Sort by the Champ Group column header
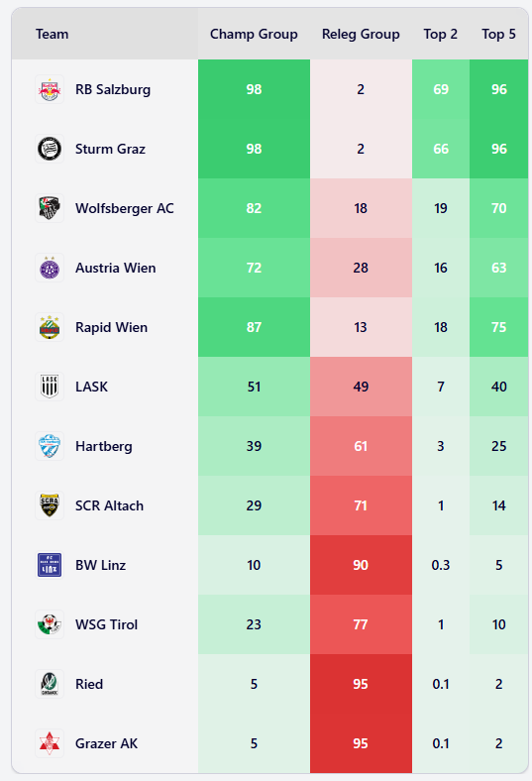The width and height of the screenshot is (532, 781). pos(254,34)
